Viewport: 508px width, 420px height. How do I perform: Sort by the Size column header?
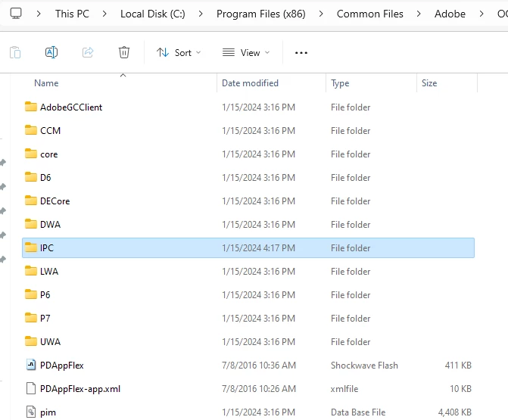pyautogui.click(x=429, y=83)
